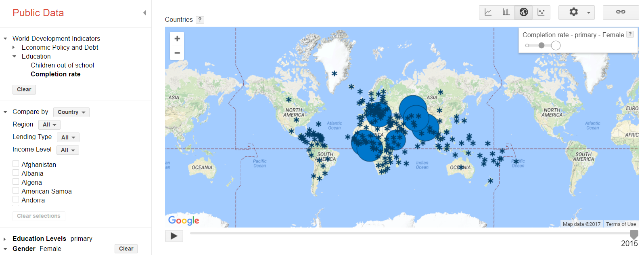Select the map chart view icon

tap(524, 12)
